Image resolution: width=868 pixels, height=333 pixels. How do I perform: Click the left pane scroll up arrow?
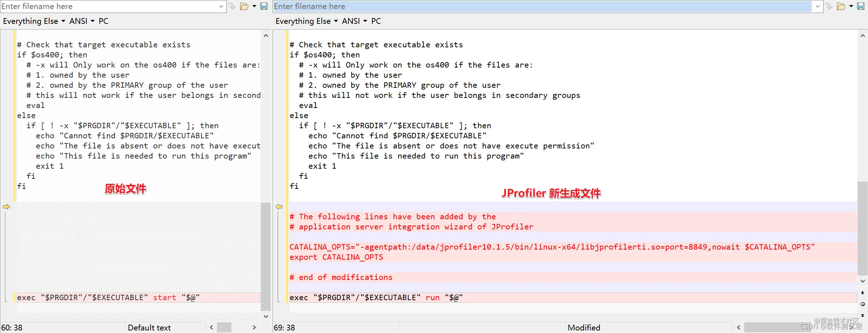coord(266,36)
